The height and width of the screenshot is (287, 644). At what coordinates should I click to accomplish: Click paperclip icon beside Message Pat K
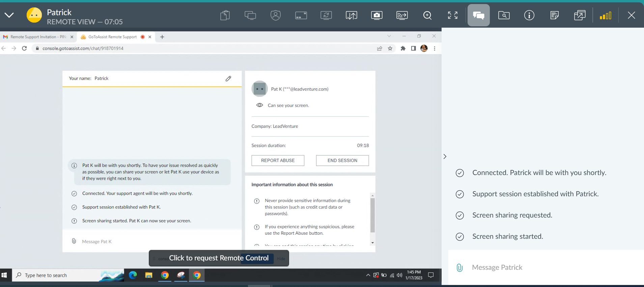click(x=74, y=241)
